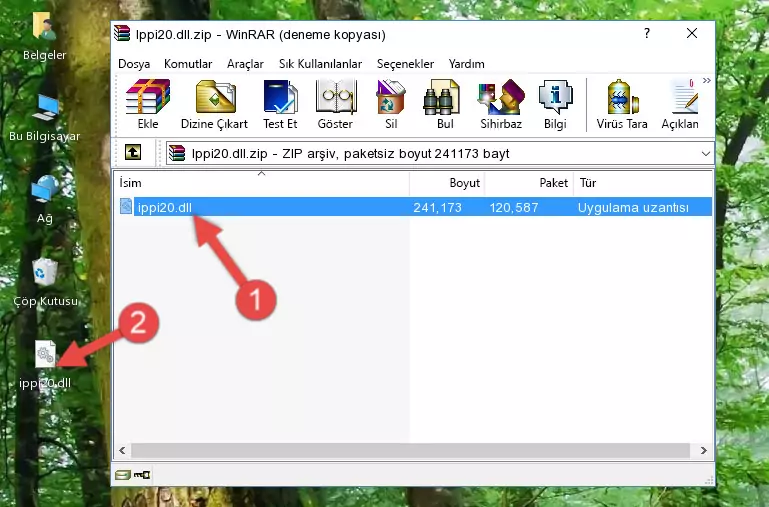Click the archive icon in the path bar

point(177,153)
